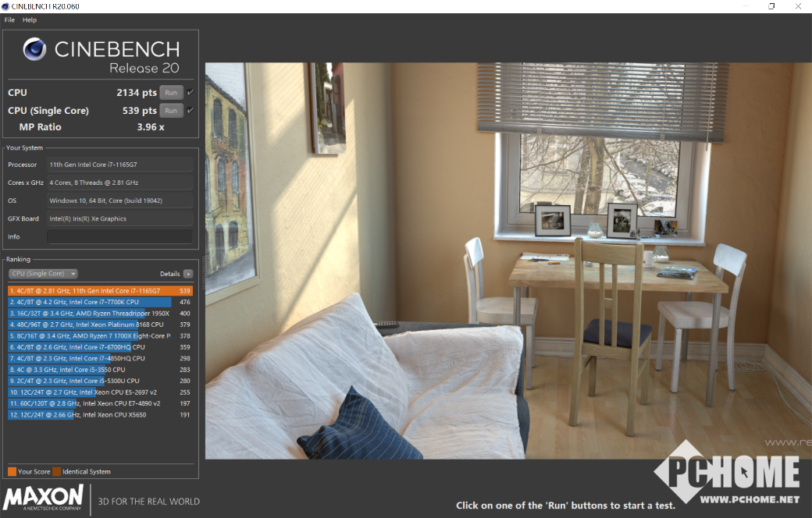Screen dimensions: 812x518
Task: Click the MAXON logo at bottom left
Action: [44, 498]
